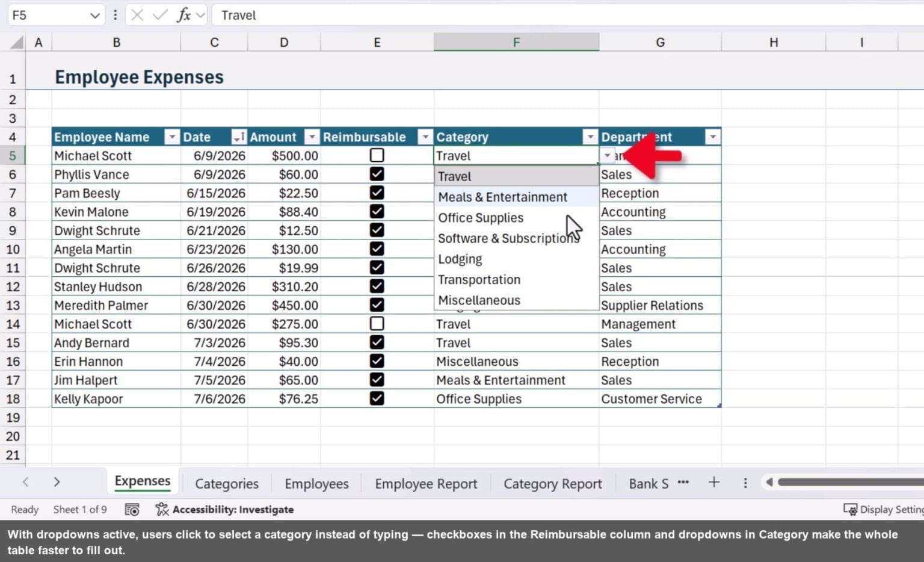This screenshot has height=562, width=924.
Task: Click the macro recording icon in status bar
Action: pos(132,510)
